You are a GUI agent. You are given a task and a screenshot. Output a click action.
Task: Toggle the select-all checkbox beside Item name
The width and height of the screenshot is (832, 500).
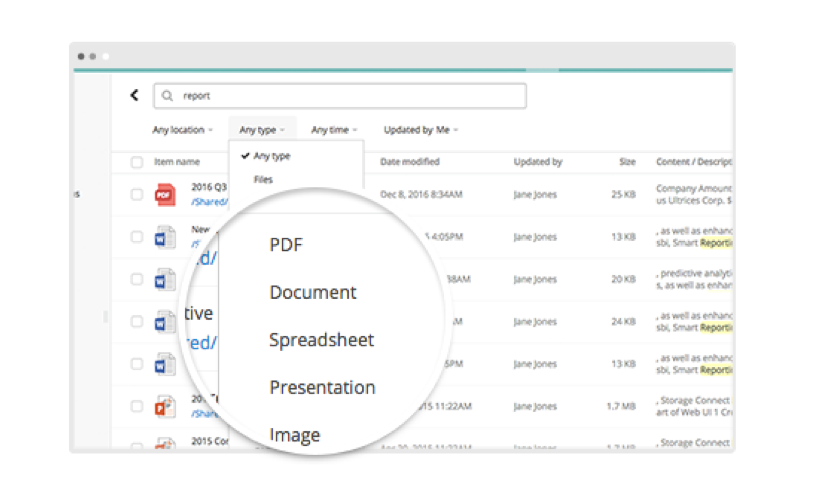pos(137,162)
